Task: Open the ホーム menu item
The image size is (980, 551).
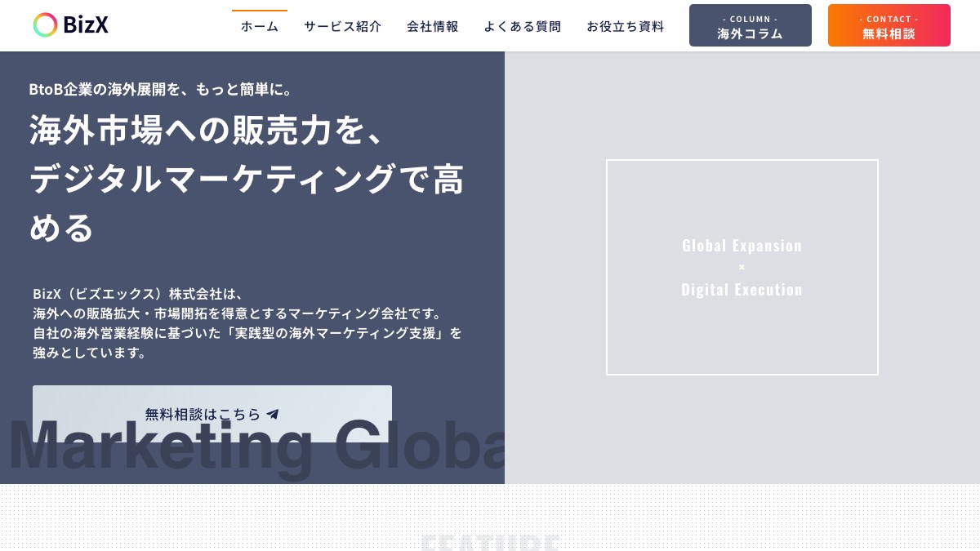Action: [x=260, y=26]
